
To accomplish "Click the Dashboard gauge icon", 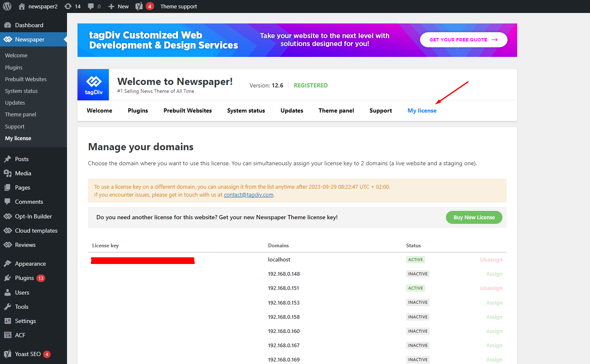I will coord(8,25).
